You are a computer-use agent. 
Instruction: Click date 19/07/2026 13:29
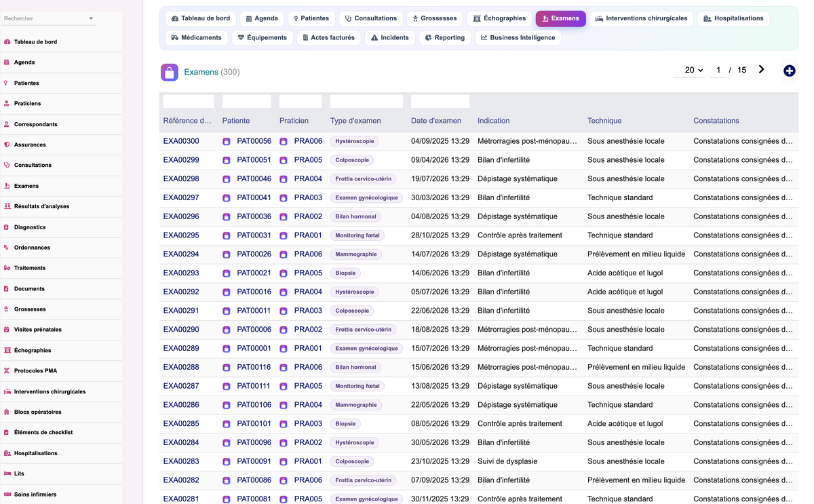[440, 179]
